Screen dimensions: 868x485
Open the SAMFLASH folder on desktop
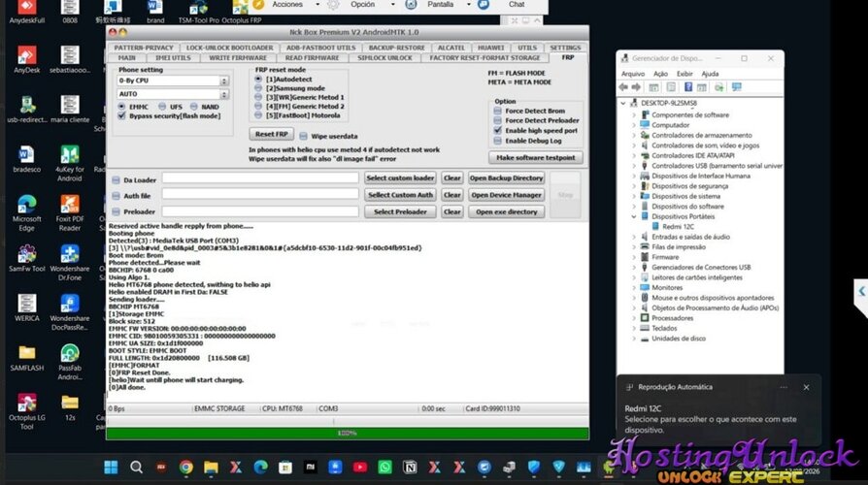pyautogui.click(x=26, y=358)
